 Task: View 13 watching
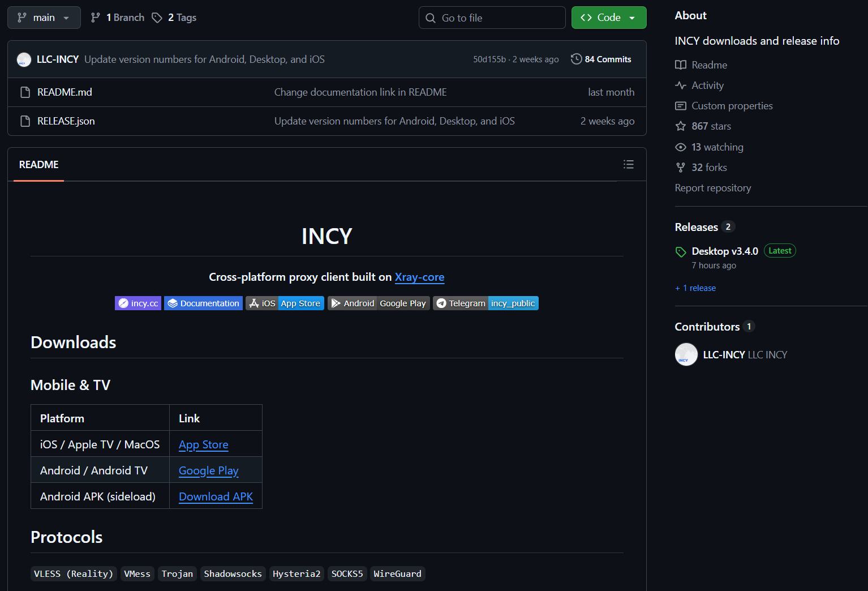717,147
